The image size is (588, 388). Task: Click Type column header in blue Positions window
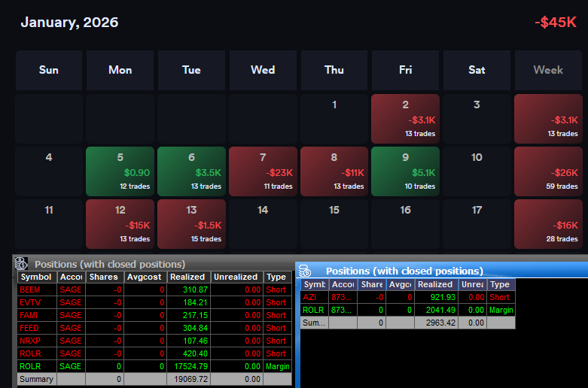501,284
